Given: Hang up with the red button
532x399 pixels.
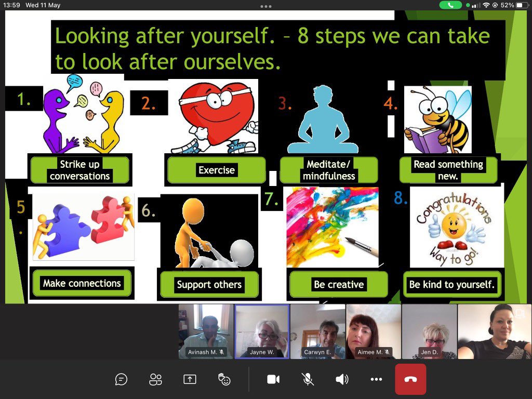Looking at the screenshot, I should click(410, 379).
